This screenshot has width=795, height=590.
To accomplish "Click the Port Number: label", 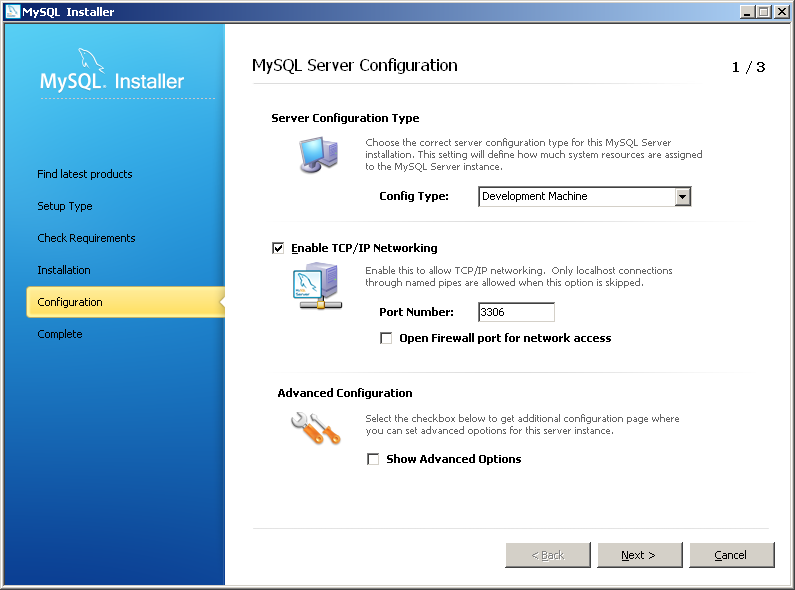I will pos(416,312).
